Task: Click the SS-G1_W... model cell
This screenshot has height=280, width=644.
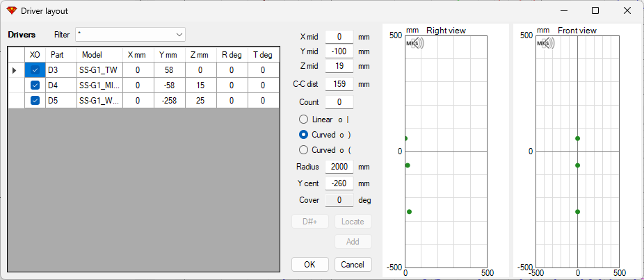Action: click(x=100, y=101)
